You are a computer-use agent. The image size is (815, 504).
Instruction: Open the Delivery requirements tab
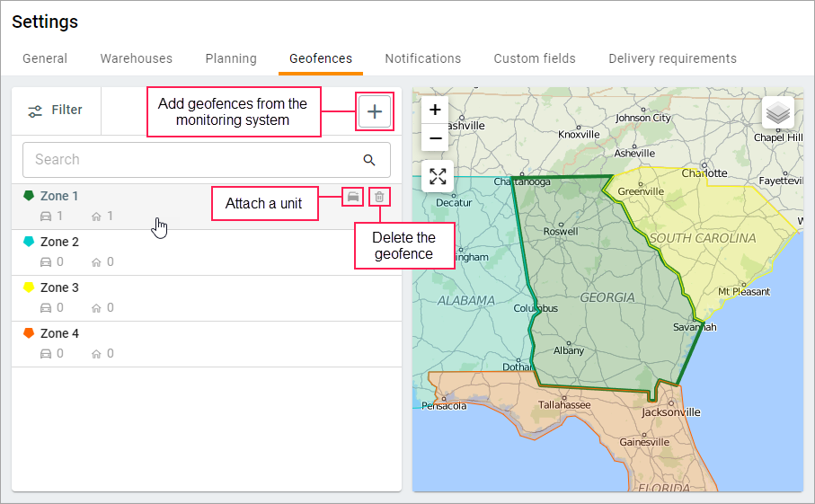pyautogui.click(x=672, y=58)
